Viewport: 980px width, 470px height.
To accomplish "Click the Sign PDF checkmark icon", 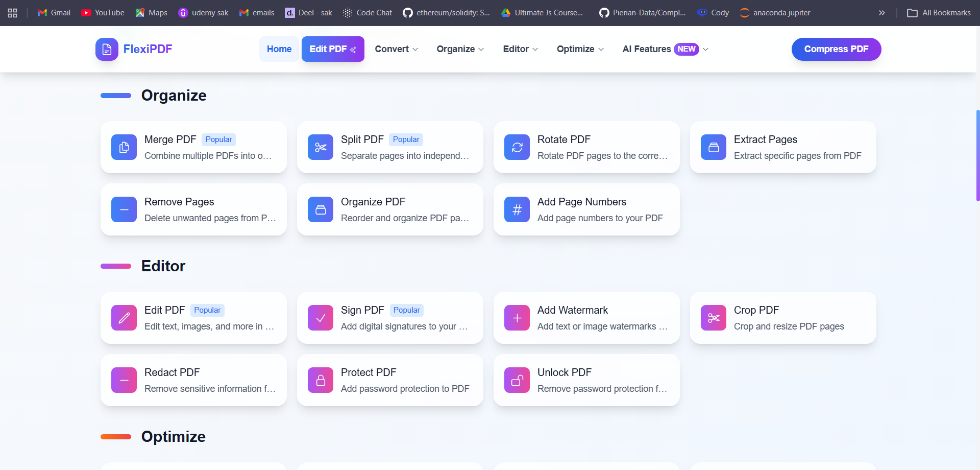I will (321, 318).
